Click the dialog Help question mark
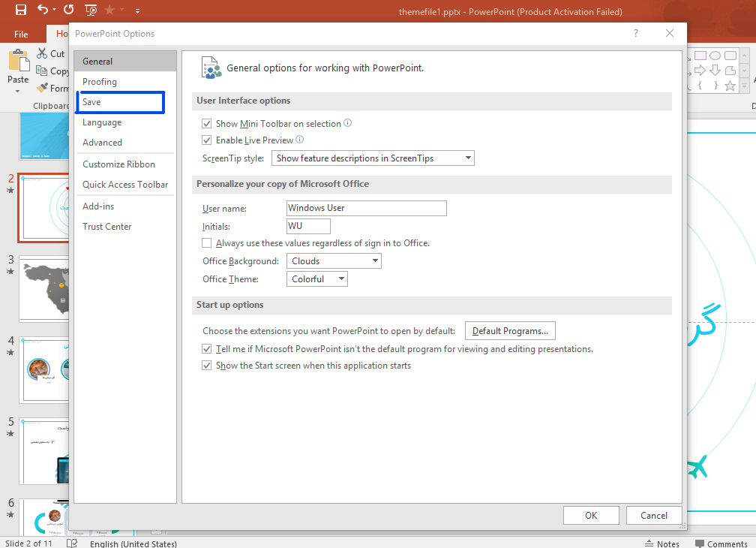 point(636,33)
